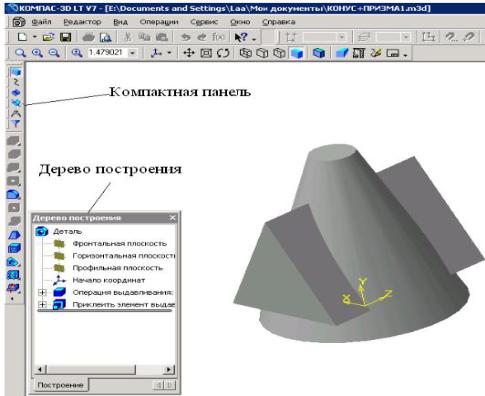
Task: Open the layers combo box dropdown arrow
Action: coord(405,37)
